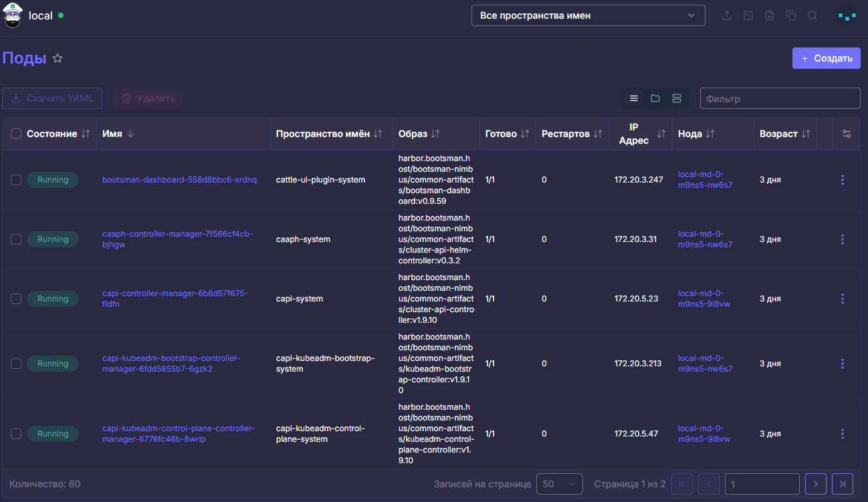
Task: Open capi-kubeadm-control-plane-controller-manager pod link
Action: click(x=179, y=434)
